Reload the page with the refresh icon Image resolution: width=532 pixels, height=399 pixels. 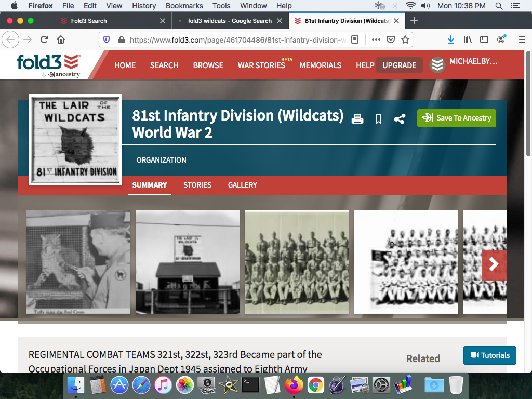tap(44, 39)
